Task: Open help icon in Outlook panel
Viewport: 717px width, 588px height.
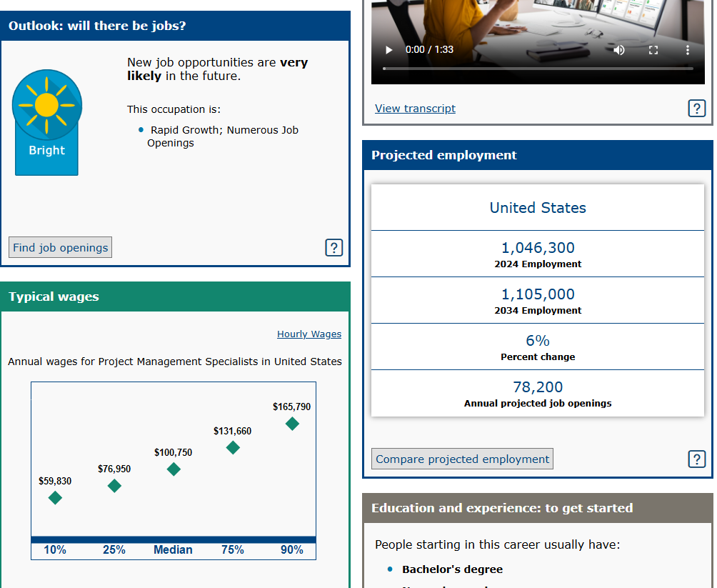Action: (334, 248)
